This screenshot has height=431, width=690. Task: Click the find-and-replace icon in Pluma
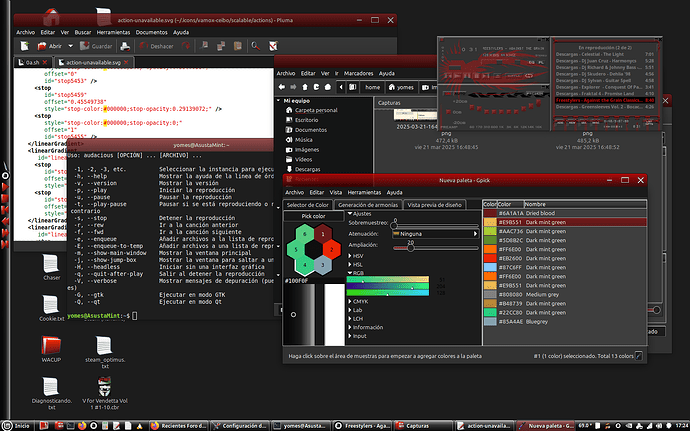pos(273,46)
